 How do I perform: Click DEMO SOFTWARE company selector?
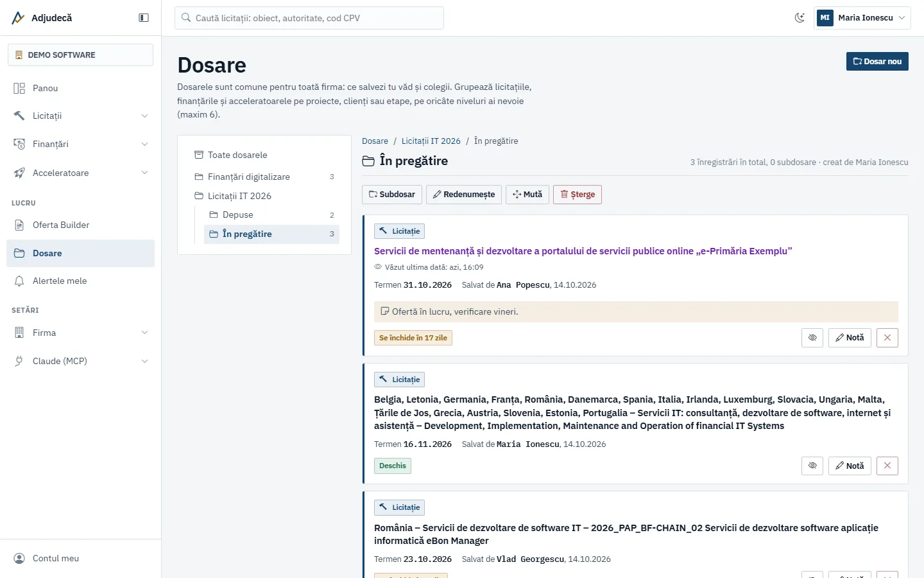point(80,55)
